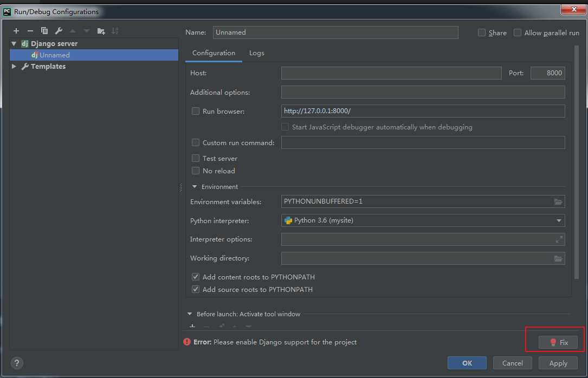Expand the Templates tree node
Viewport: 588px width, 378px height.
click(14, 66)
